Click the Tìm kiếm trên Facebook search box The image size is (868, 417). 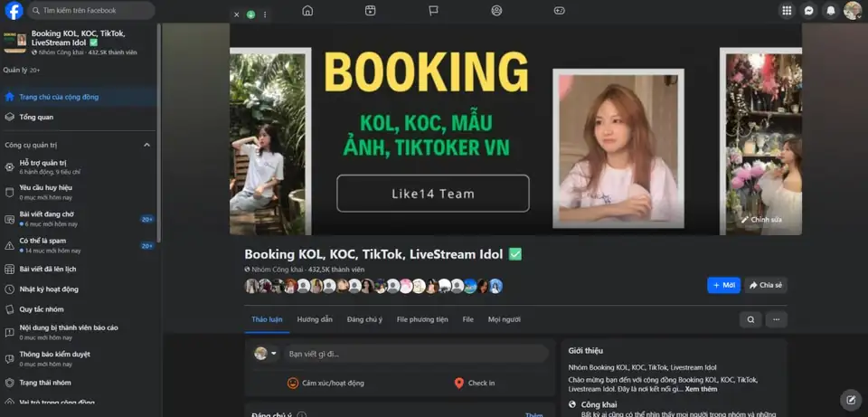coord(91,11)
